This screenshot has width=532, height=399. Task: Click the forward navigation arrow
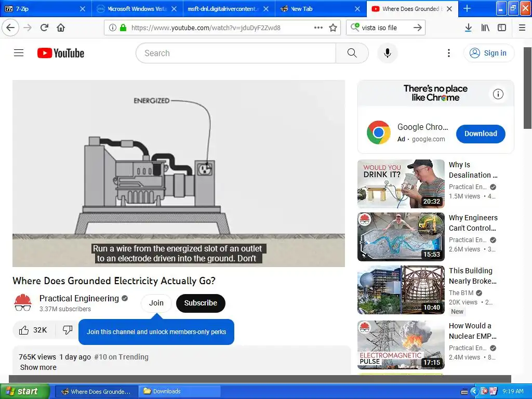click(28, 28)
